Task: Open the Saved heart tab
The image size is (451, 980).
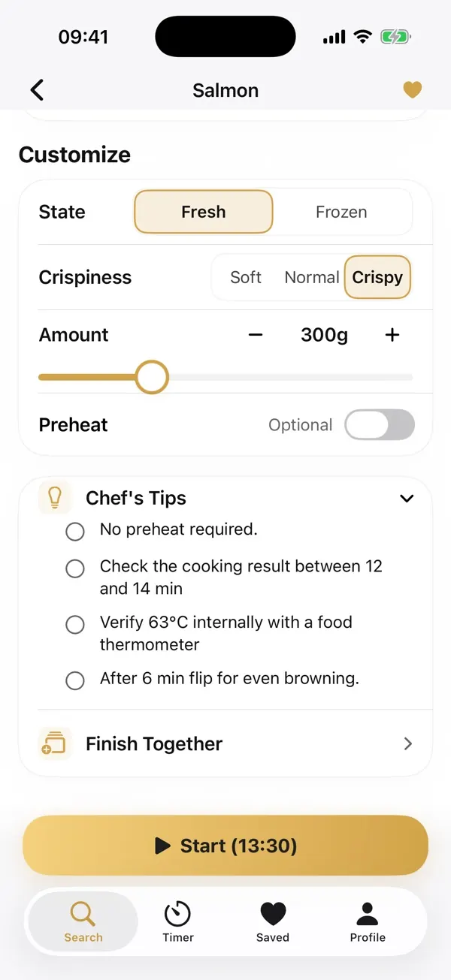Action: pos(273,914)
